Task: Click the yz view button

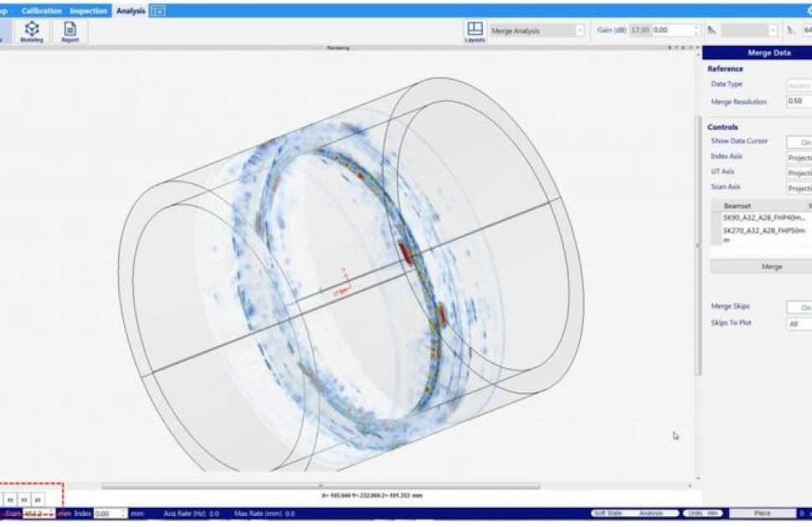Action: coord(38,499)
